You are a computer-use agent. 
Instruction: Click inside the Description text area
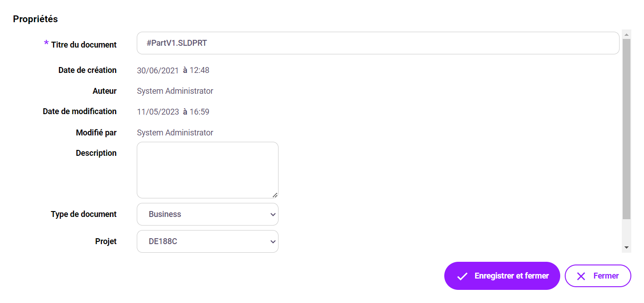point(207,170)
